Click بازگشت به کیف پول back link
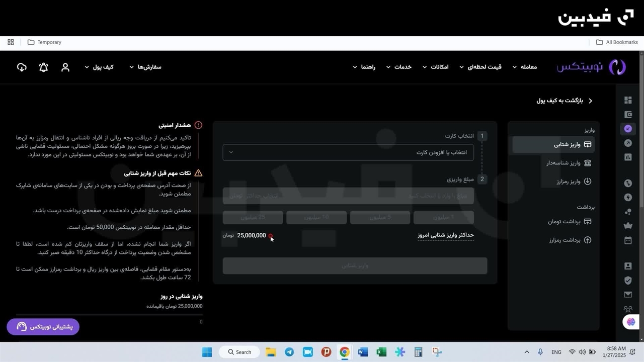Viewport: 644px width, 362px height. point(565,101)
